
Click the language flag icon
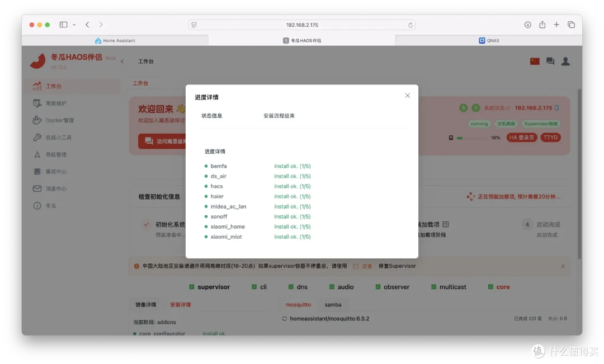click(535, 62)
